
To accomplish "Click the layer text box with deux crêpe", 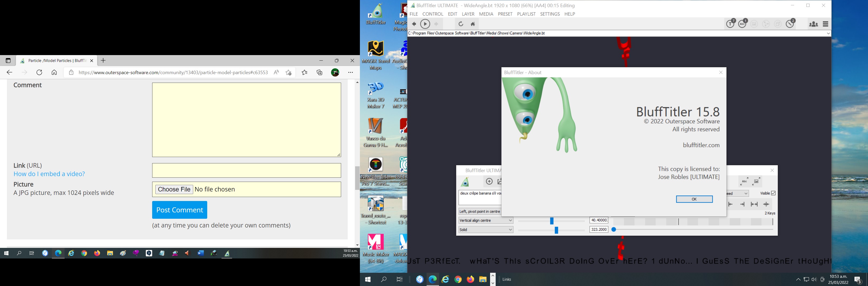I will [480, 198].
